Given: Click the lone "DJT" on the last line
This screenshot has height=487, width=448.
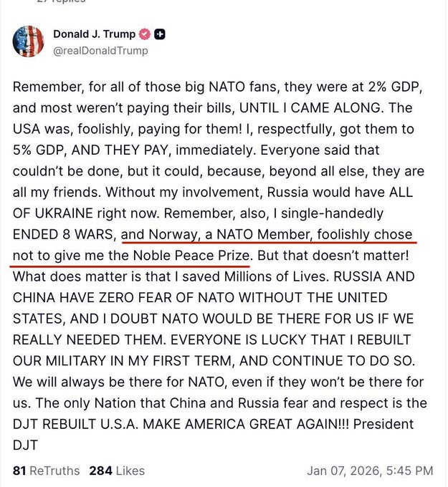Looking at the screenshot, I should click(25, 445).
